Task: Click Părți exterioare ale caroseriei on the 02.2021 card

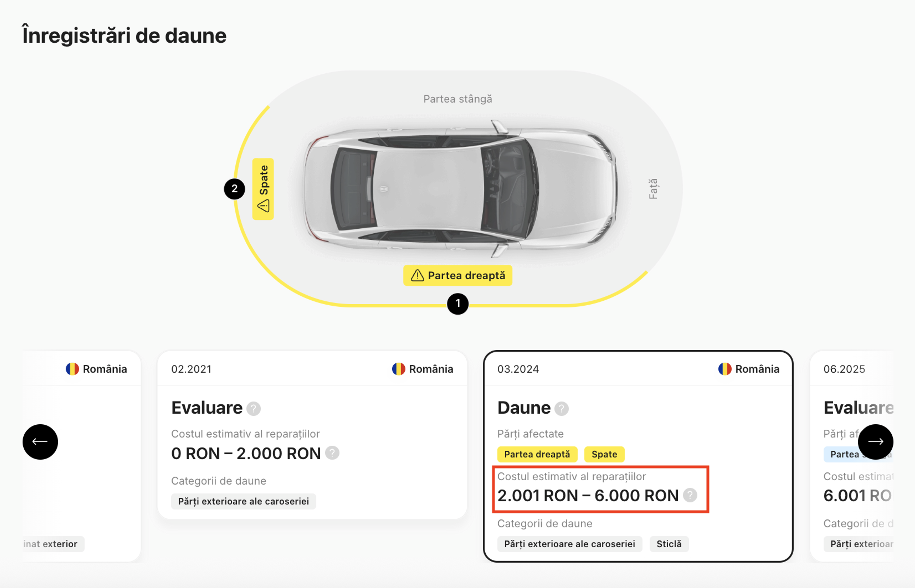Action: pos(243,501)
